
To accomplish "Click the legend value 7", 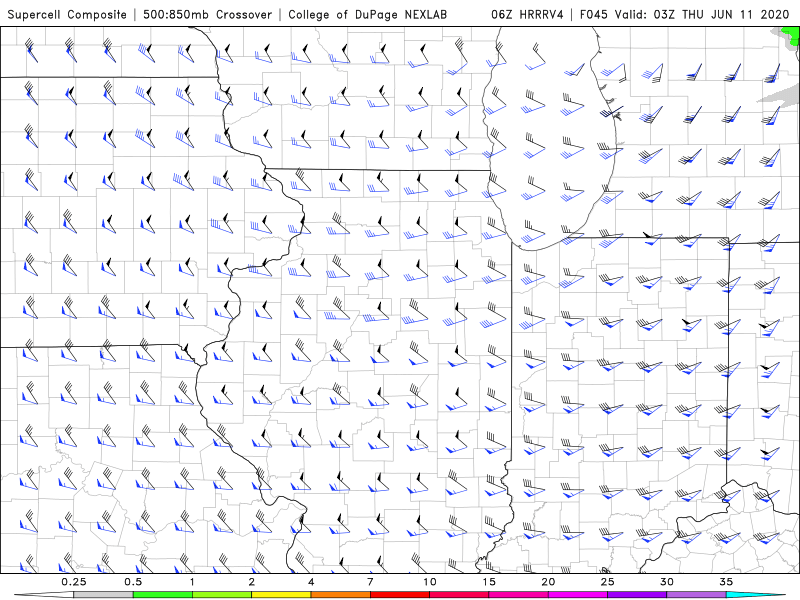I will (x=370, y=582).
